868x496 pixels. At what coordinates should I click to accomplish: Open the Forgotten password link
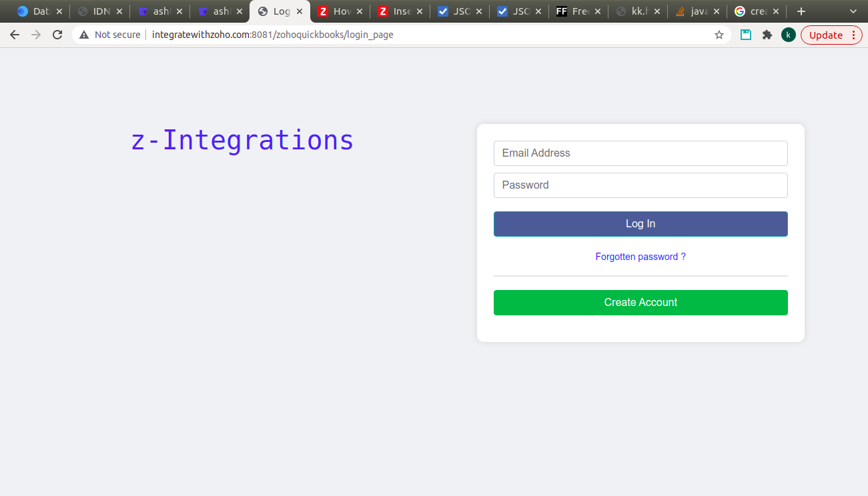point(640,257)
